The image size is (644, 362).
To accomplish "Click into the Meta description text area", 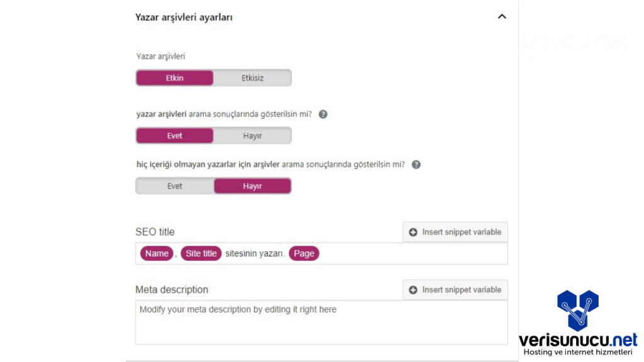I will click(321, 322).
